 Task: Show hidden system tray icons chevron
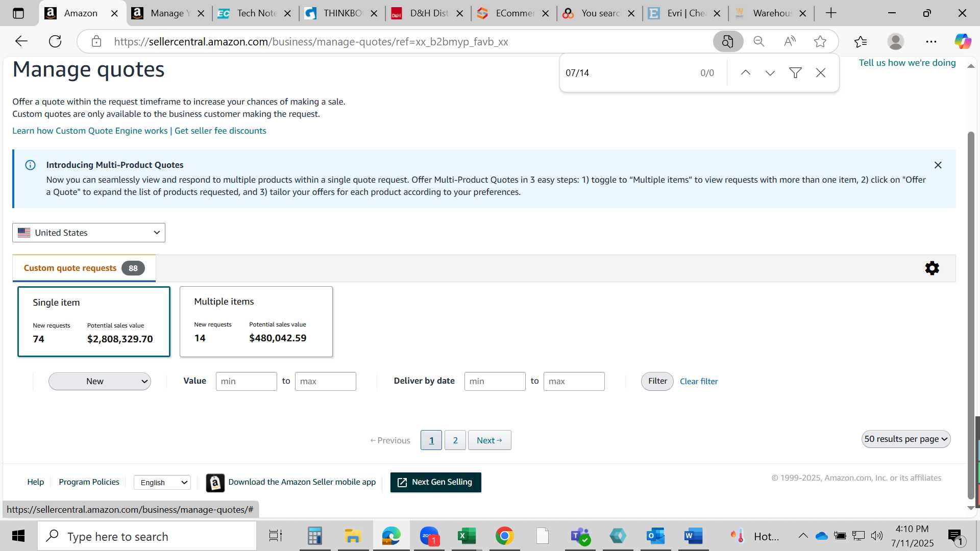pos(803,536)
